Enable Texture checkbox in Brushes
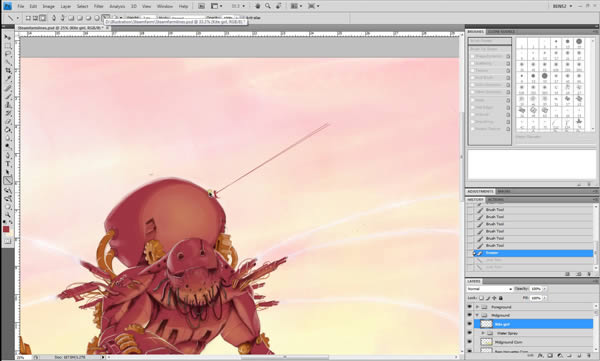Viewport: 600px width, 361px height. point(473,70)
